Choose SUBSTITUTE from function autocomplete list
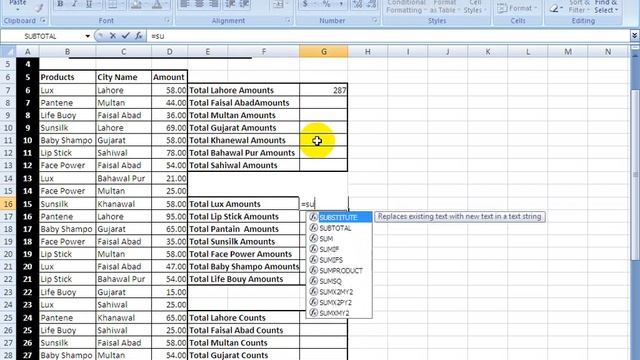This screenshot has width=640, height=360. click(x=339, y=217)
